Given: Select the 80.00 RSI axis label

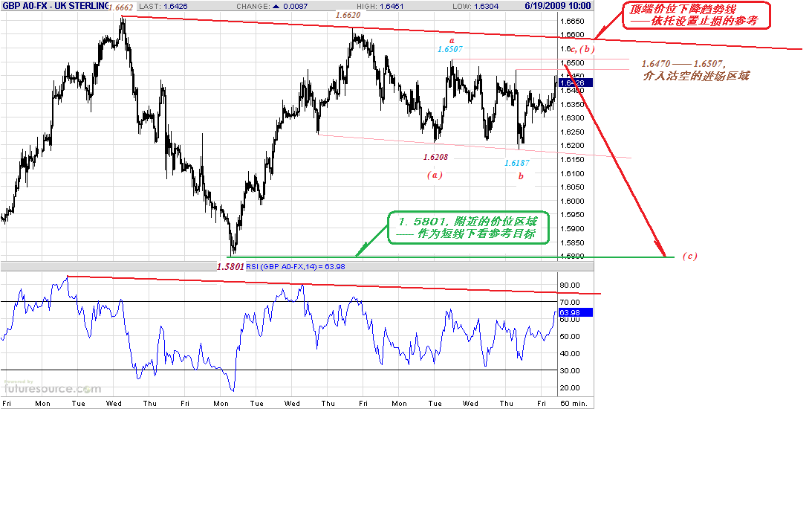Looking at the screenshot, I should click(570, 286).
